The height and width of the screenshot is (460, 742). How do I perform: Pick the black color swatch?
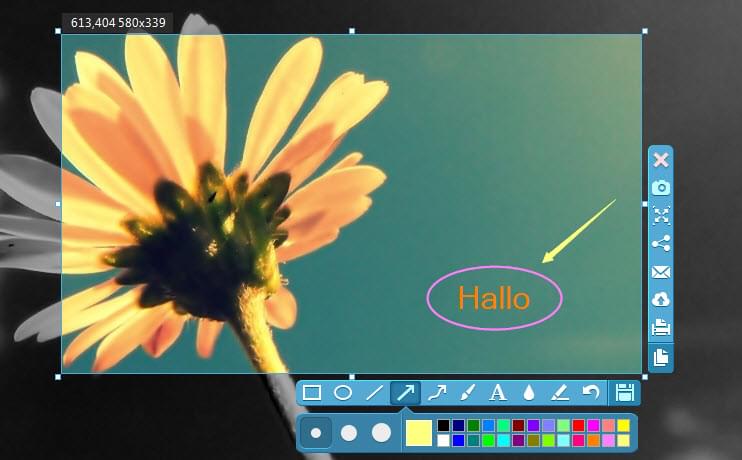click(444, 426)
